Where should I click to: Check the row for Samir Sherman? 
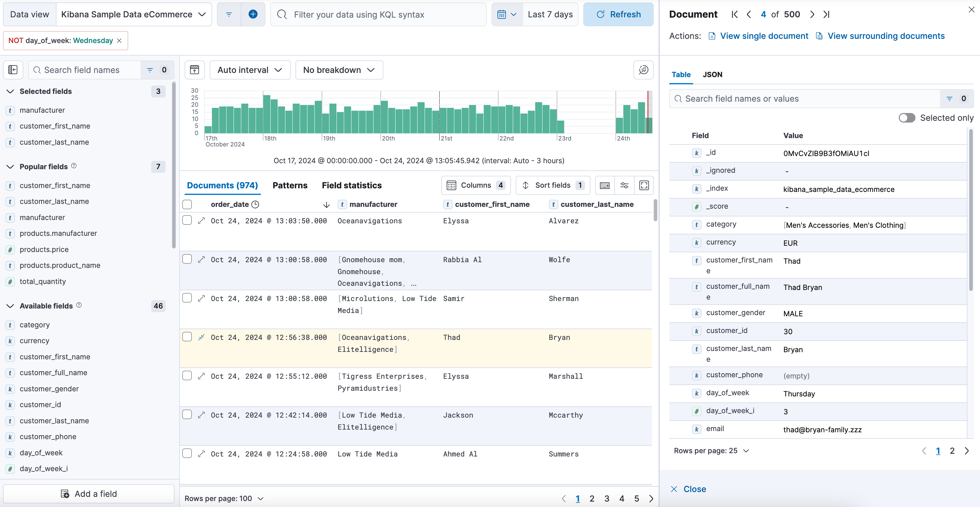(187, 298)
